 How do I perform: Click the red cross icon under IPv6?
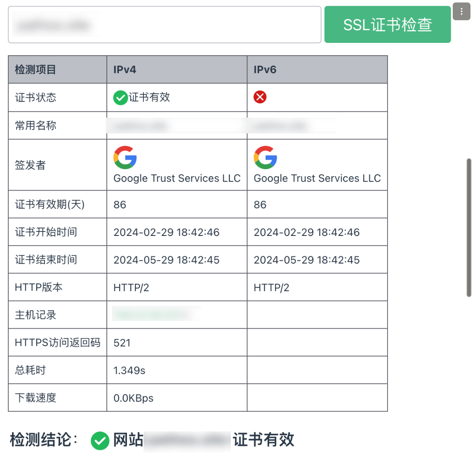tap(260, 97)
